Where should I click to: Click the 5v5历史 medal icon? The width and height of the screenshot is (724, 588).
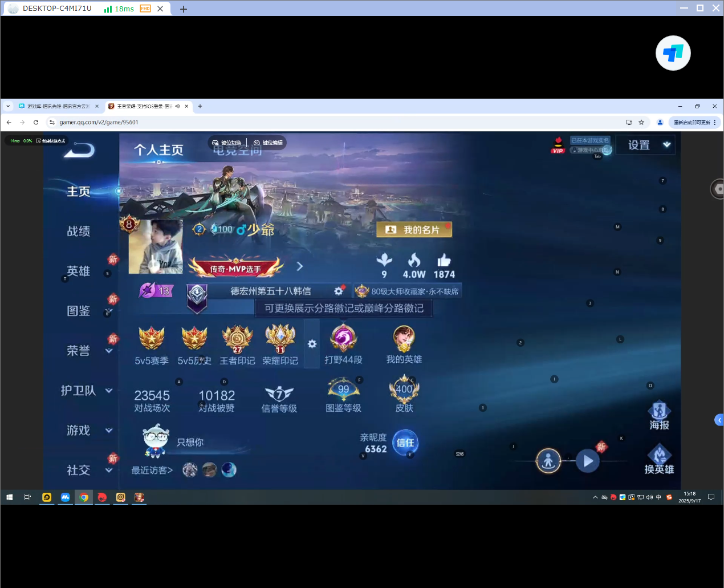194,338
